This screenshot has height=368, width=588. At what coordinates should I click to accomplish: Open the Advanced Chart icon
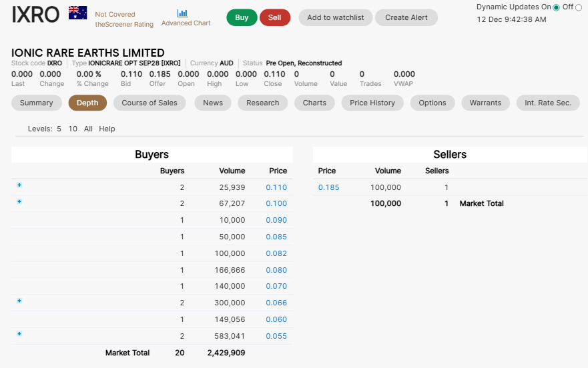coord(183,13)
